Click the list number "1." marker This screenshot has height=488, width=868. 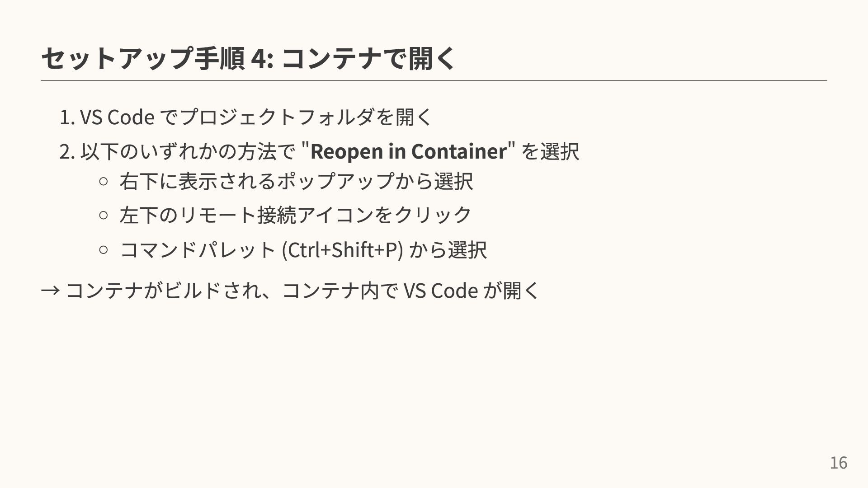click(x=67, y=117)
